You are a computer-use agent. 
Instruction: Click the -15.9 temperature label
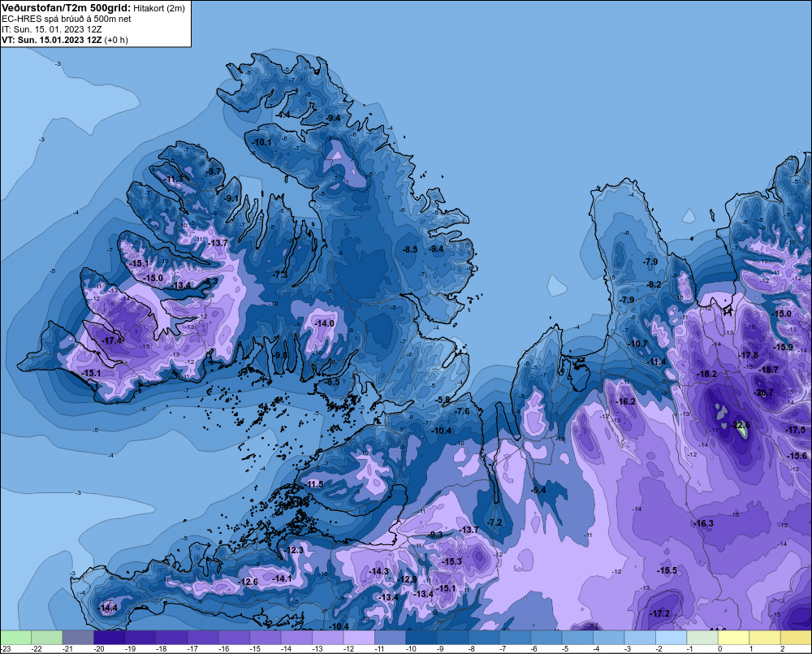[783, 347]
